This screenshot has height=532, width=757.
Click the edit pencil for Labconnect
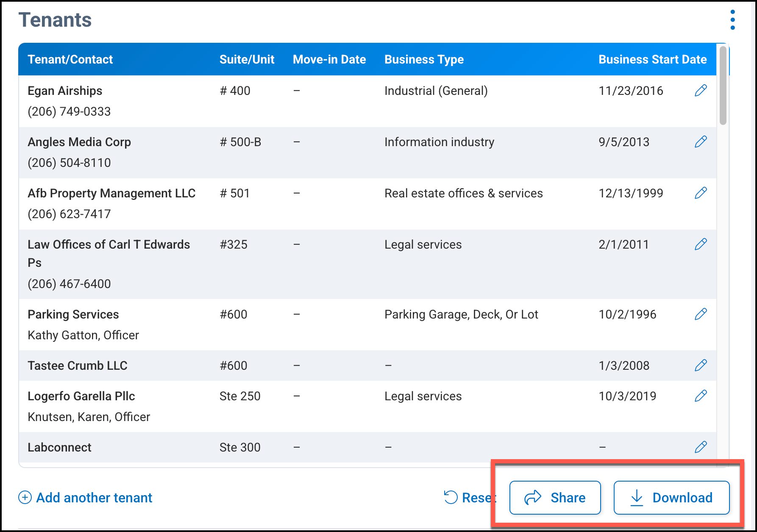point(701,447)
